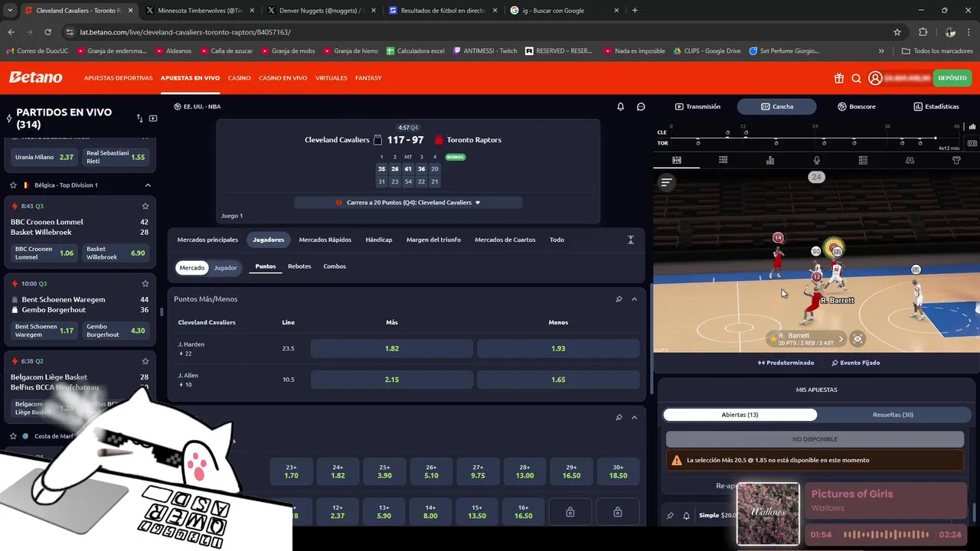Viewport: 980px width, 551px height.
Task: Select 25+ points odds 3.90
Action: [385, 471]
